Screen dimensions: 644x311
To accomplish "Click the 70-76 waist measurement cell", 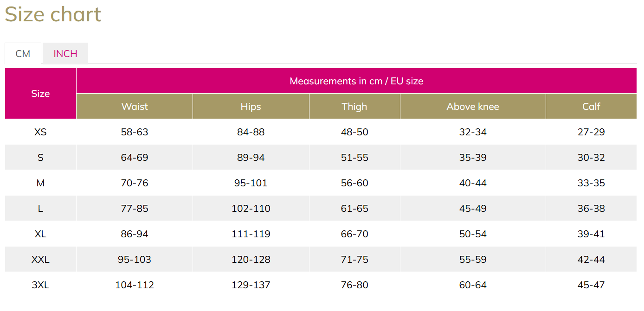I will tap(135, 183).
